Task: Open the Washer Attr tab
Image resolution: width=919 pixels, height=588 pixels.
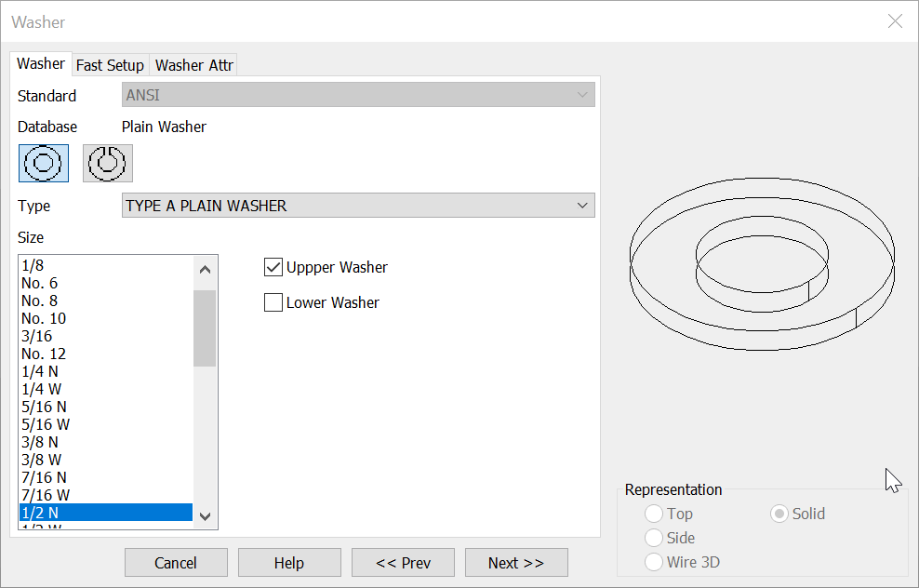Action: click(x=193, y=64)
